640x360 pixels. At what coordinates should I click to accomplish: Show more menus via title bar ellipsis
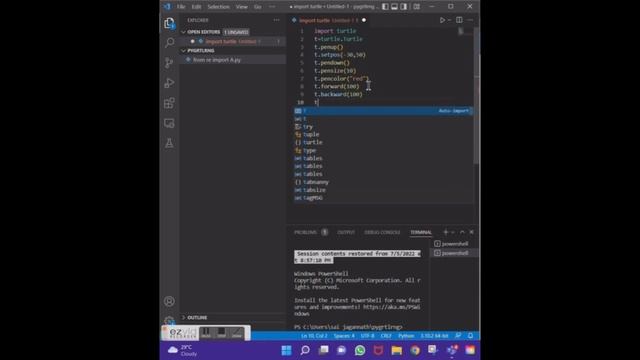272,7
